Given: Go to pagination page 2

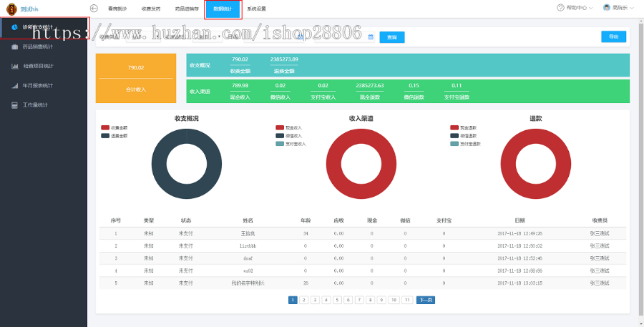Looking at the screenshot, I should click(303, 301).
